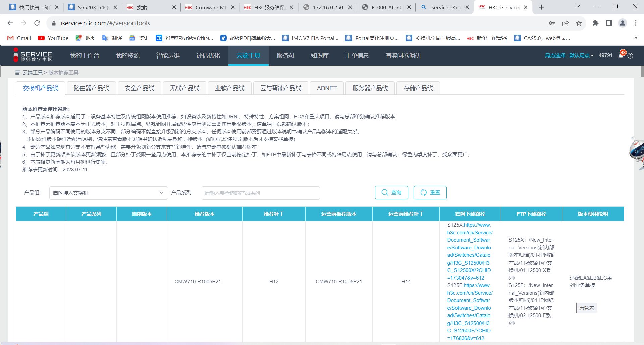Click the 查询 search button
The width and height of the screenshot is (644, 345).
391,193
